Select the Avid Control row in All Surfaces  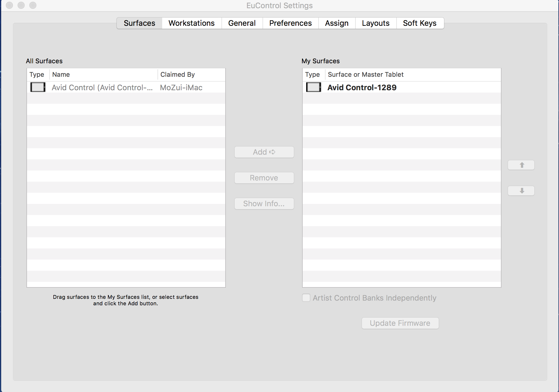pyautogui.click(x=126, y=87)
